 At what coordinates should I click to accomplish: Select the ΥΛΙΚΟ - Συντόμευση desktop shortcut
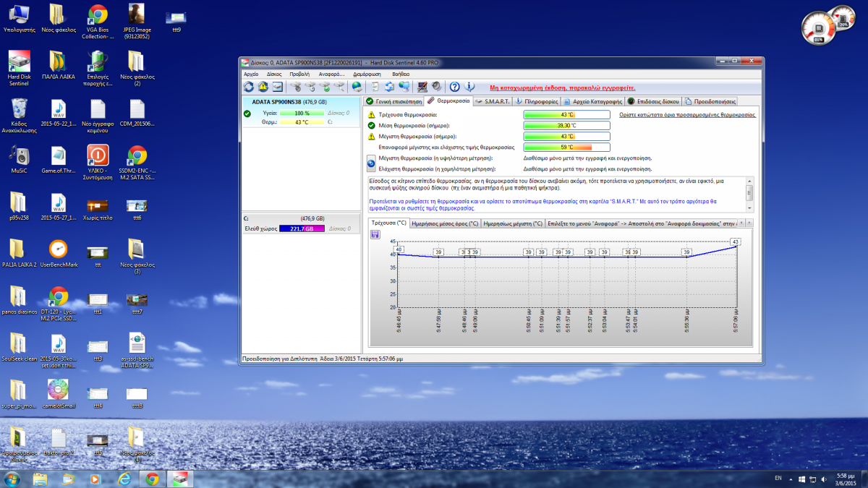(98, 163)
